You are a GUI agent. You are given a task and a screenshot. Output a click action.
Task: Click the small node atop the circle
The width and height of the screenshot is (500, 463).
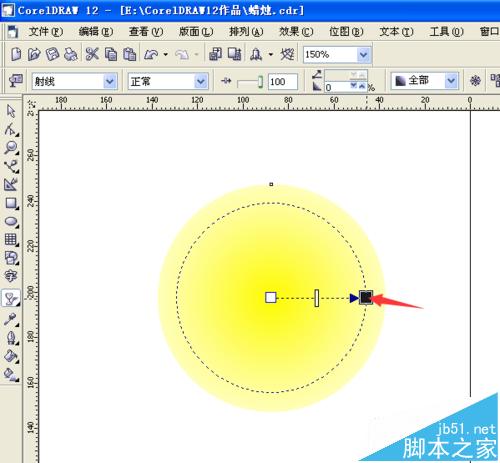tap(271, 184)
